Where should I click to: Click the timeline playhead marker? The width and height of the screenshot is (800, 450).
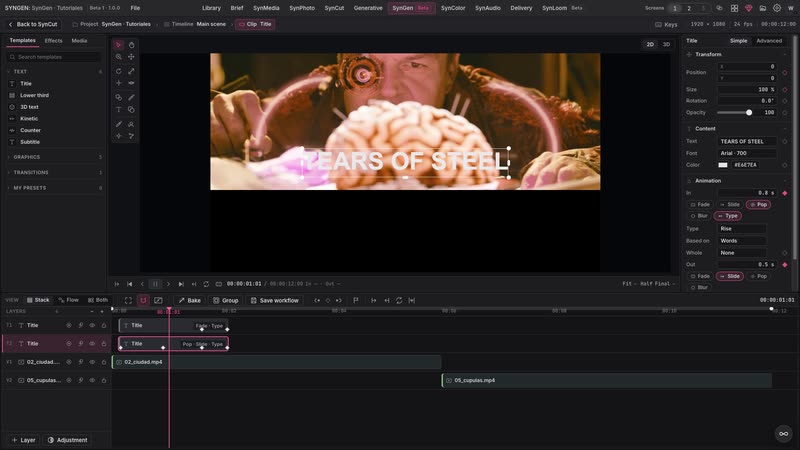coord(168,311)
